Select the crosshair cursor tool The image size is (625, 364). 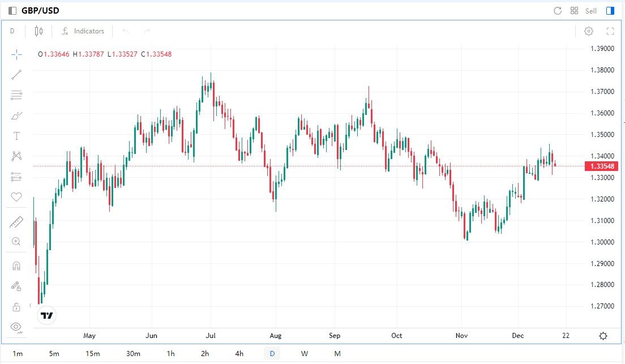[x=16, y=54]
